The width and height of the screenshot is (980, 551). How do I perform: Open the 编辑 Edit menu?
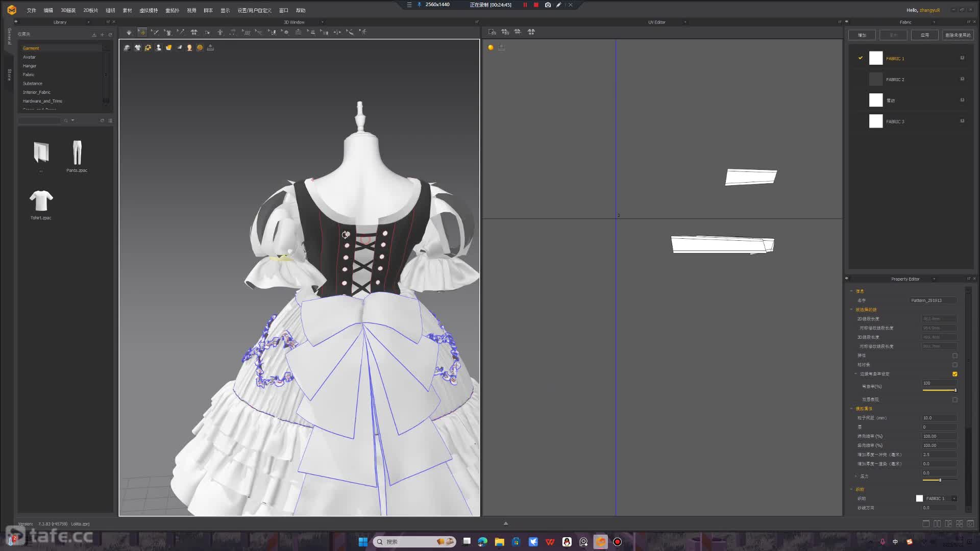pos(48,10)
